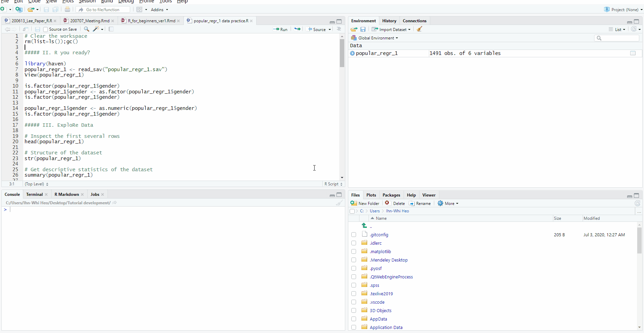Enable Source on Save checkbox

[46, 30]
